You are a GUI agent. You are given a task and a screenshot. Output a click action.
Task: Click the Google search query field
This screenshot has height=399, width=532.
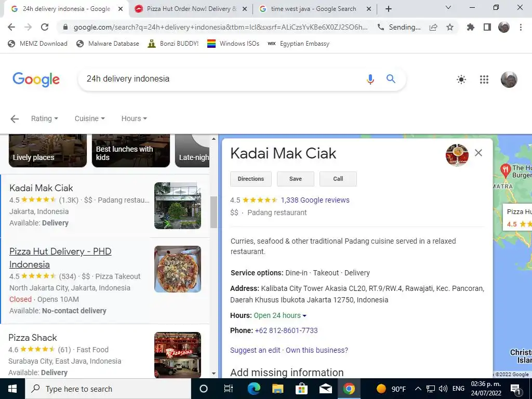coord(220,79)
